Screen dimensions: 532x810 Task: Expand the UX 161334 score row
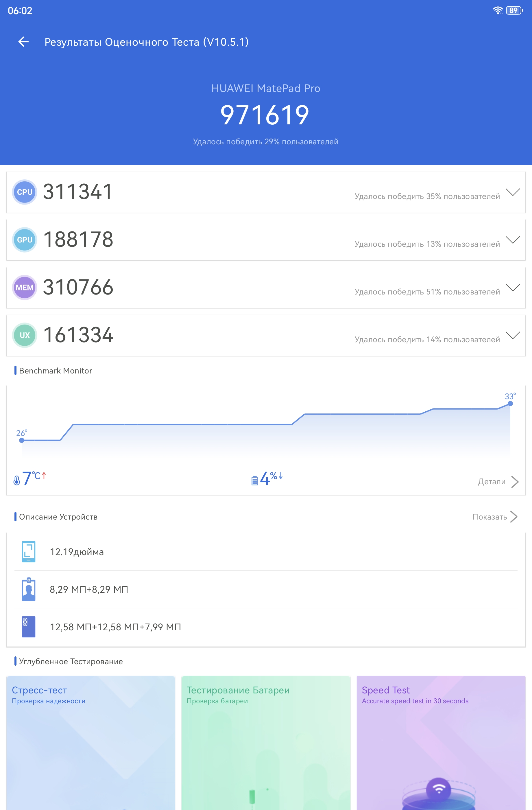pyautogui.click(x=513, y=335)
